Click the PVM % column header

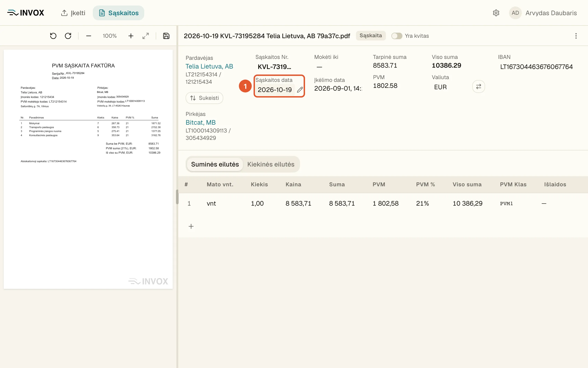pos(425,184)
